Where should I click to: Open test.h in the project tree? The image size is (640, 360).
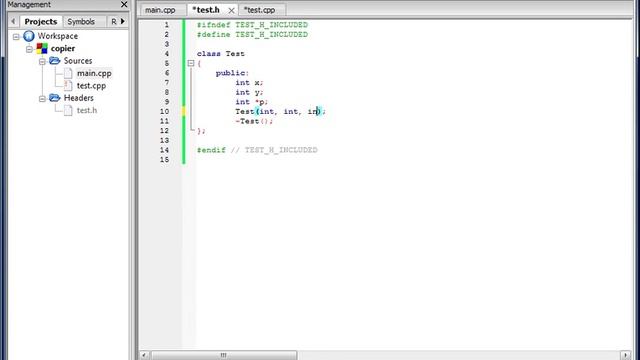[87, 111]
